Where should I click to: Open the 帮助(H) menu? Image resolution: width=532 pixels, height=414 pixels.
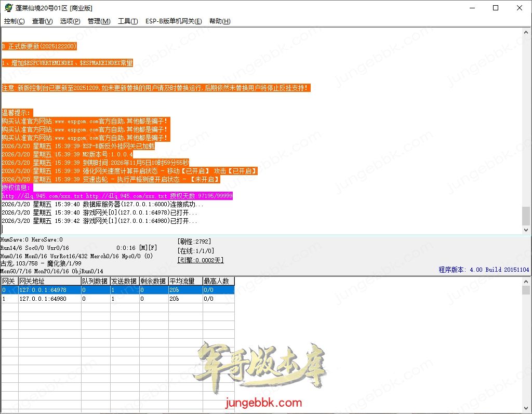pyautogui.click(x=219, y=21)
